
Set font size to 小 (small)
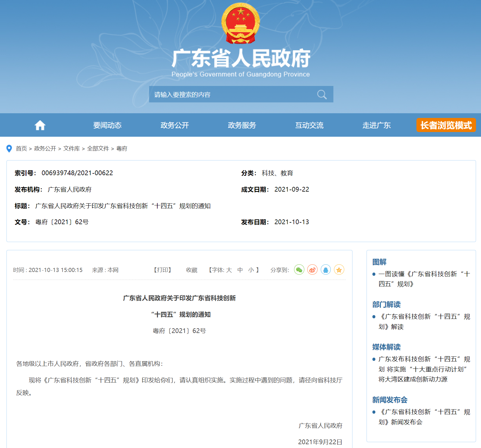[x=251, y=270]
